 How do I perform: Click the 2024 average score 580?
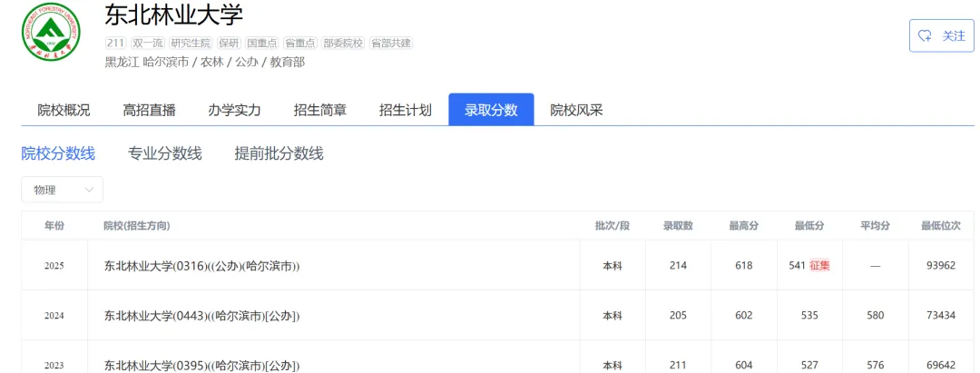[x=875, y=316]
